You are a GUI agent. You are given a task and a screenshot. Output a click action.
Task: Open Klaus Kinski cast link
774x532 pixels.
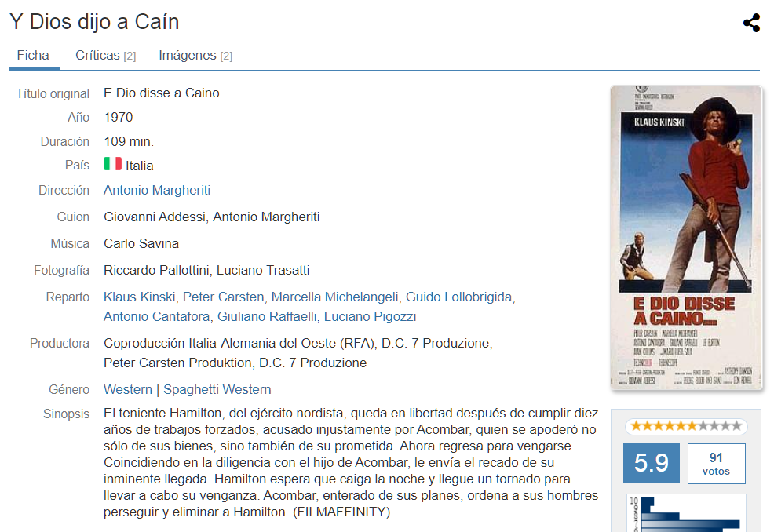139,297
